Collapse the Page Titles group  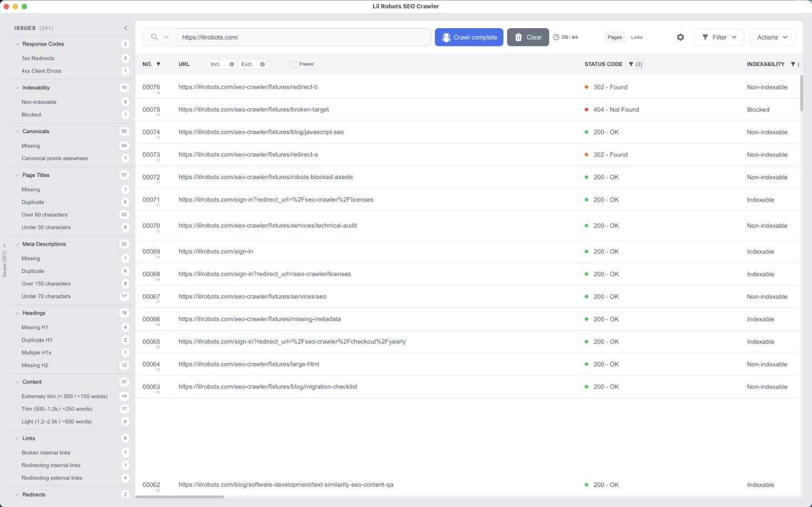[17, 175]
